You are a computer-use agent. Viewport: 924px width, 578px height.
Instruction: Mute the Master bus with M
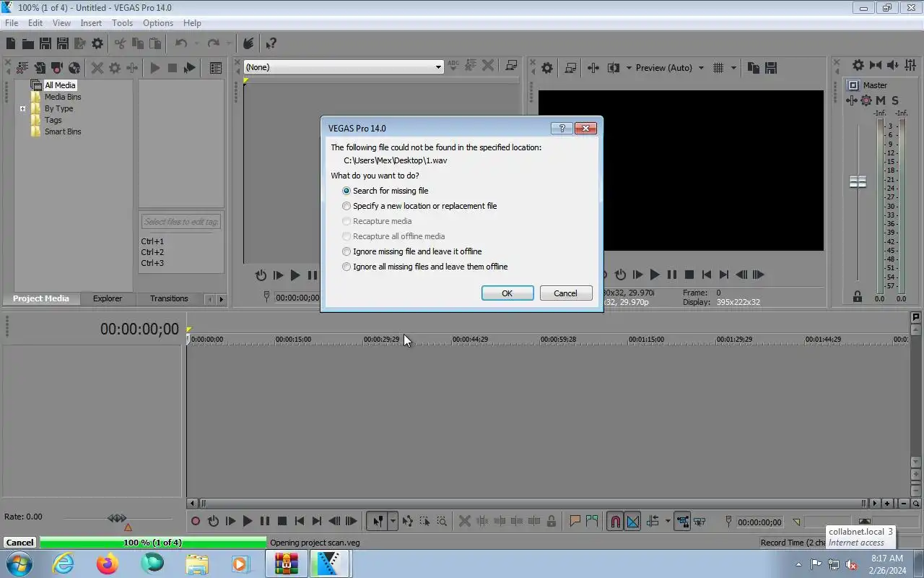tap(881, 100)
